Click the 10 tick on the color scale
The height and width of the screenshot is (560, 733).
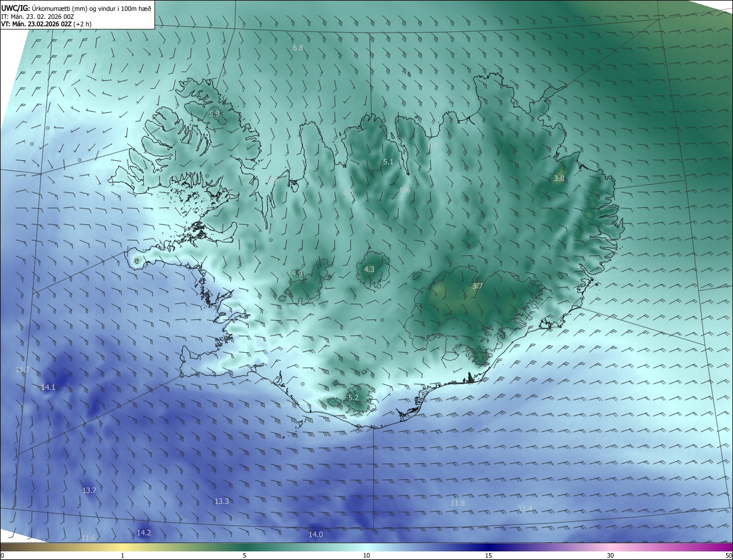(x=366, y=555)
